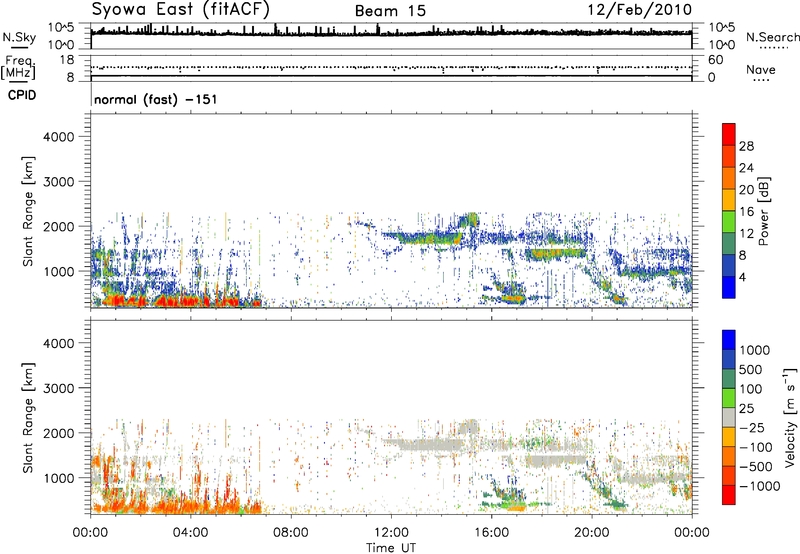The height and width of the screenshot is (554, 800).
Task: Click the red top segment of Power colorbar
Action: tap(729, 134)
